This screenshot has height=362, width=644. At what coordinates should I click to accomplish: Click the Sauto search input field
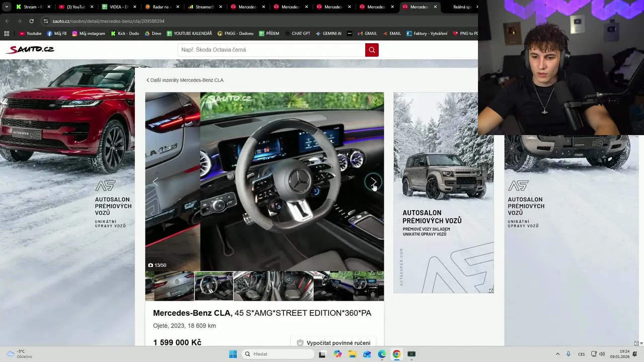point(271,50)
